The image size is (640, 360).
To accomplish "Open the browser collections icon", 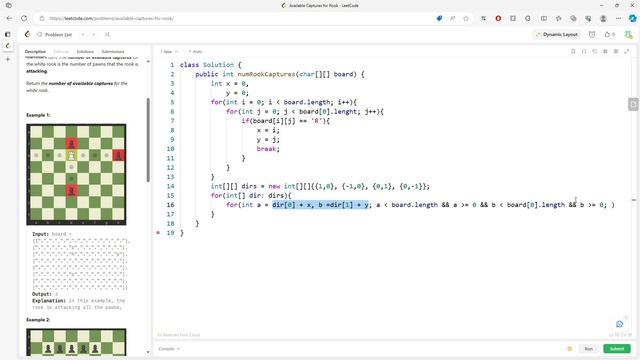I will [x=573, y=18].
